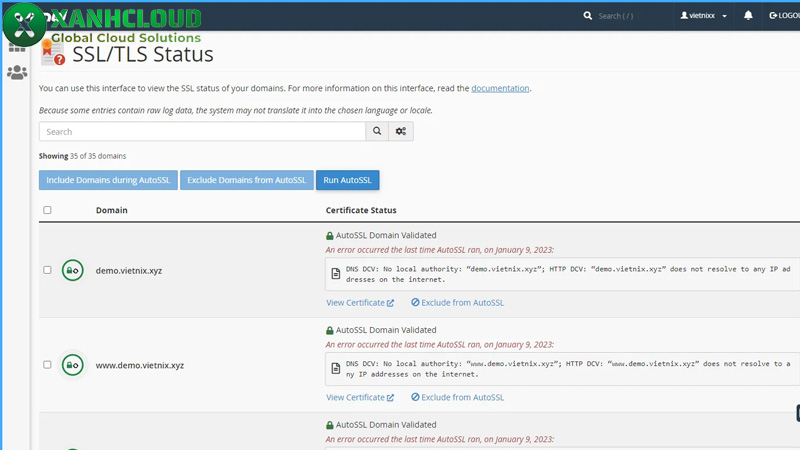Click Exclude Domains from AutoSSL button
This screenshot has height=450, width=800.
click(x=247, y=180)
